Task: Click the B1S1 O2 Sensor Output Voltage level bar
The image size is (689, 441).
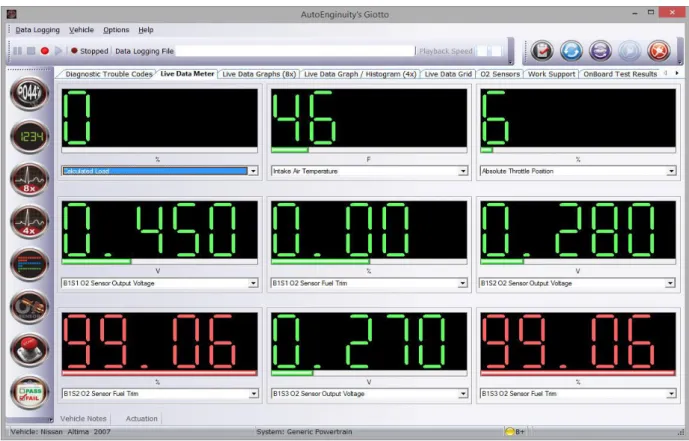Action: [x=160, y=262]
